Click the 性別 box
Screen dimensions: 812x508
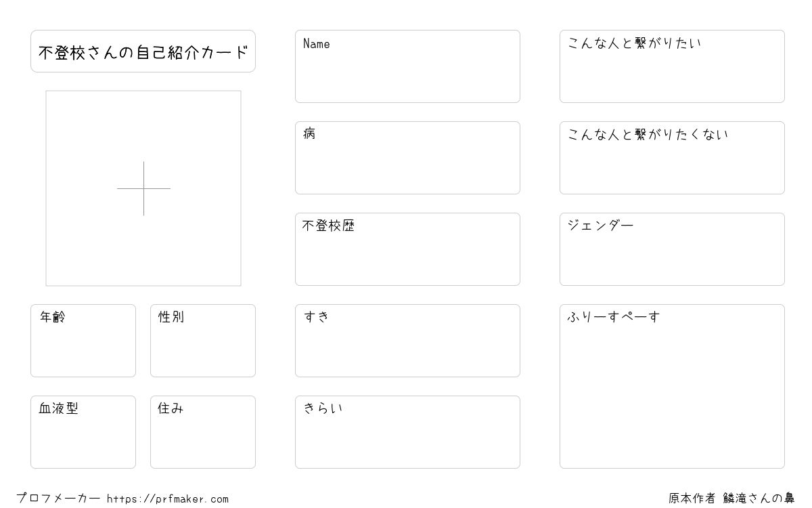203,341
